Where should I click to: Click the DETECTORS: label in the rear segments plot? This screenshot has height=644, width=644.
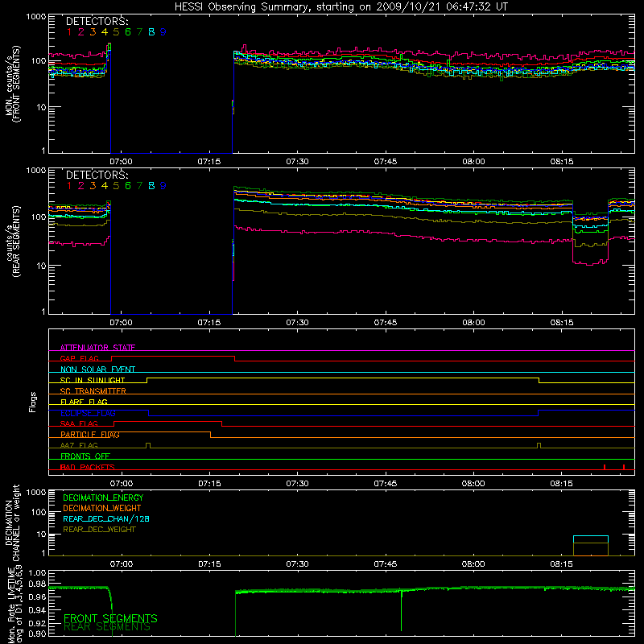pos(97,175)
